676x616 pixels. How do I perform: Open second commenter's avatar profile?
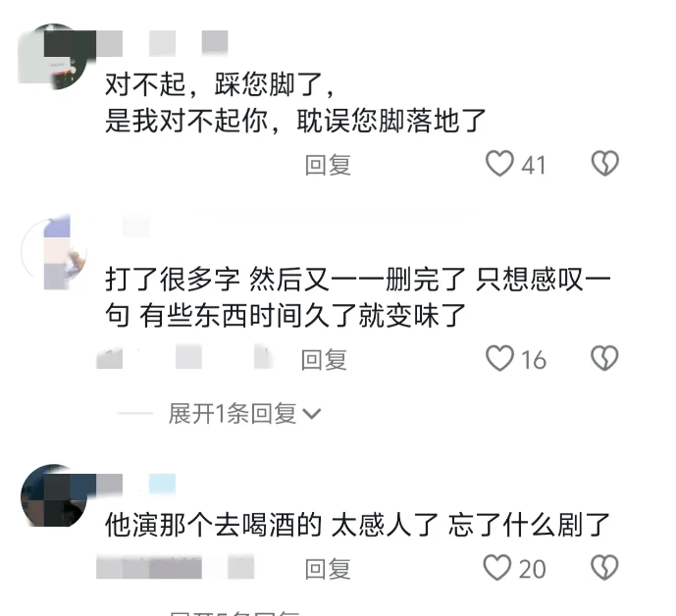coord(54,251)
